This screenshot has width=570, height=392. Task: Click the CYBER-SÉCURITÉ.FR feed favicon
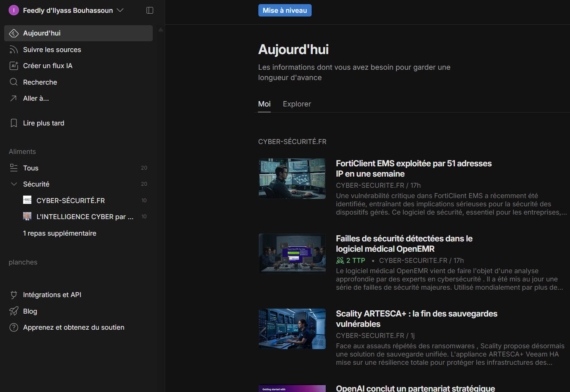click(x=27, y=200)
